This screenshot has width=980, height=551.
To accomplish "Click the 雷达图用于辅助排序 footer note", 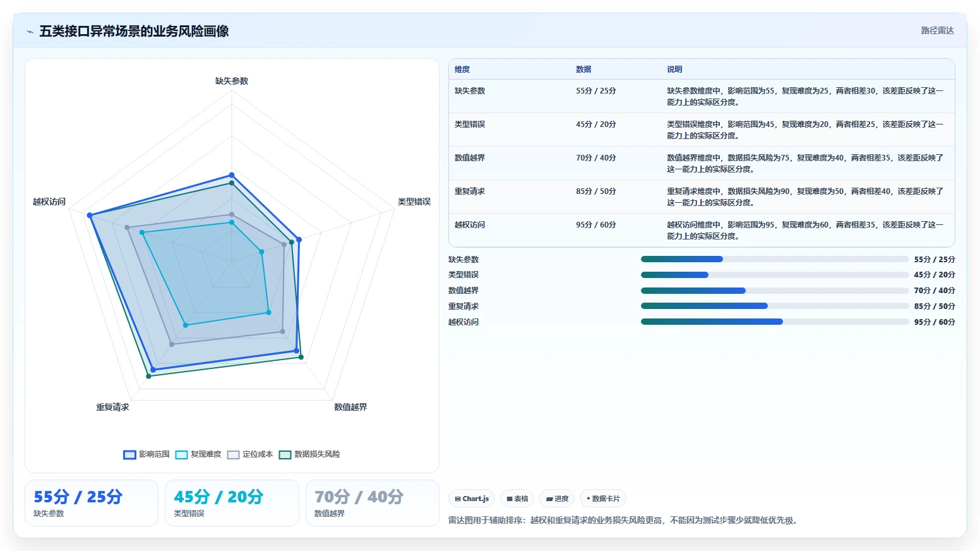I will click(x=624, y=521).
